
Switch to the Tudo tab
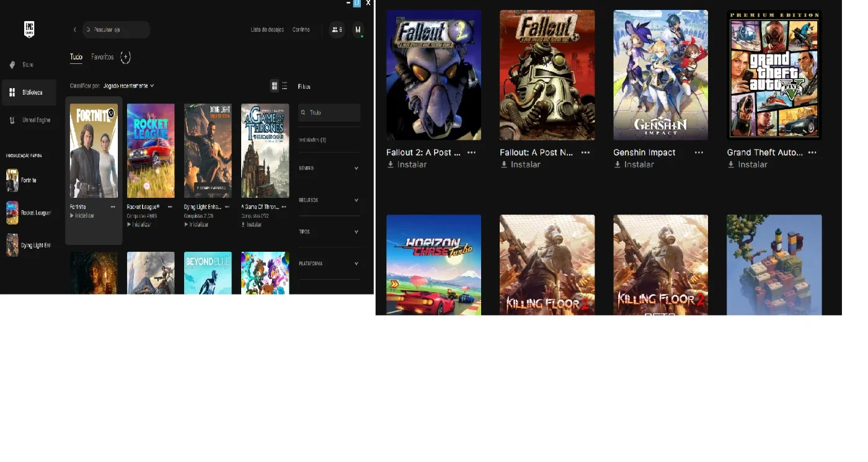76,57
